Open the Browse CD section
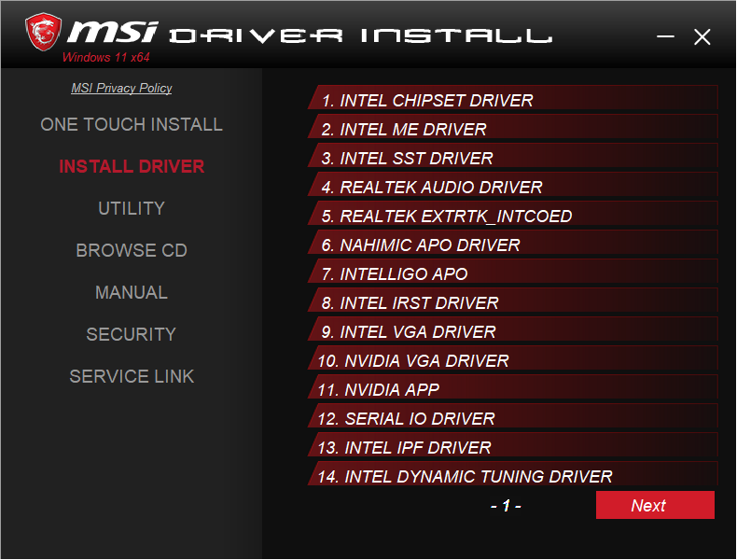The height and width of the screenshot is (560, 737). point(132,250)
